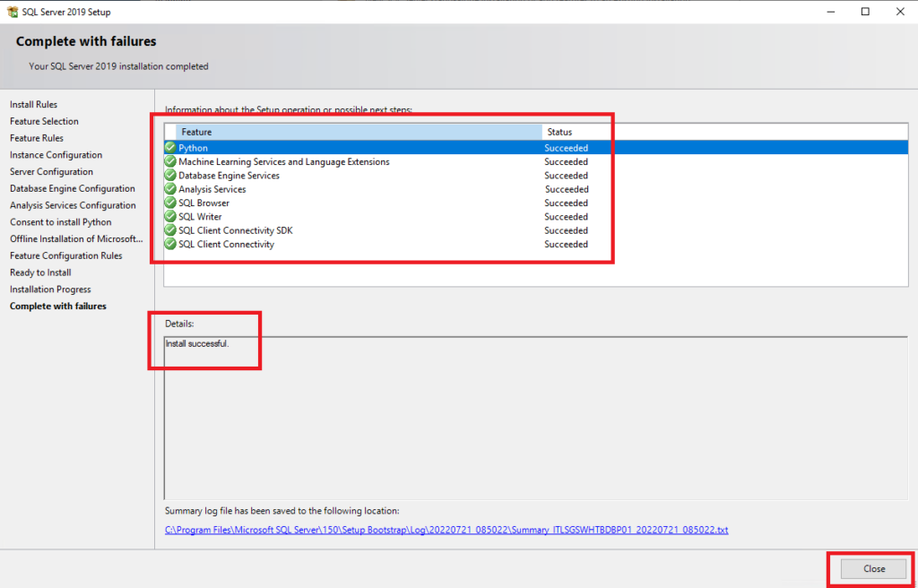Click the success icon for SQL Client Connectivity SDK

[170, 230]
